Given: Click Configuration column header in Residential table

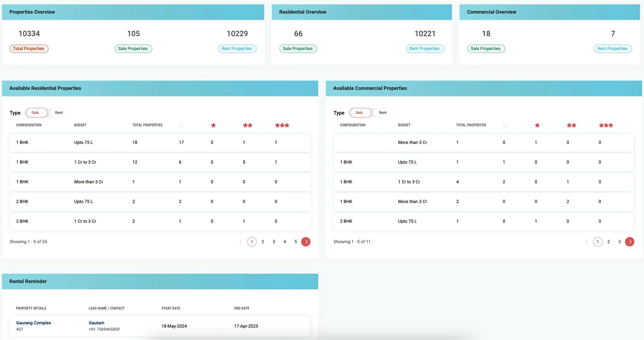Looking at the screenshot, I should coord(29,125).
